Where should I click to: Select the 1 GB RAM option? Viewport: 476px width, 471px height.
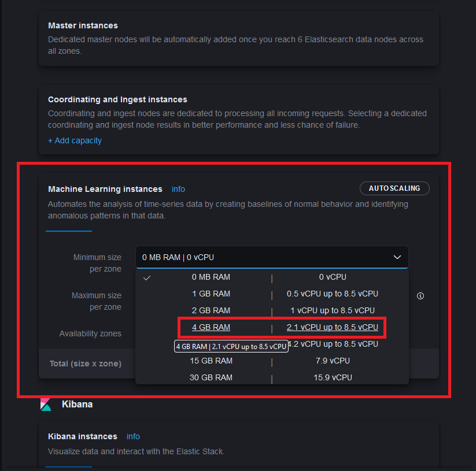pyautogui.click(x=211, y=294)
